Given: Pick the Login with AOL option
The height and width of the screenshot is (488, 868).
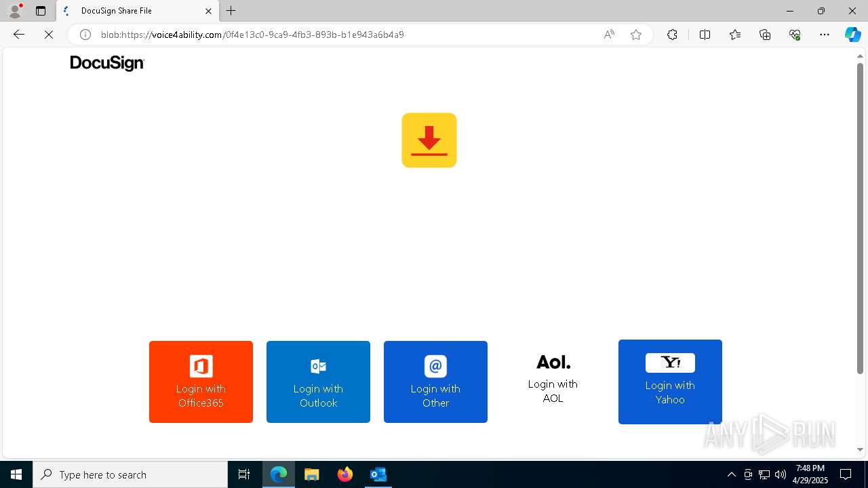Looking at the screenshot, I should click(x=553, y=380).
